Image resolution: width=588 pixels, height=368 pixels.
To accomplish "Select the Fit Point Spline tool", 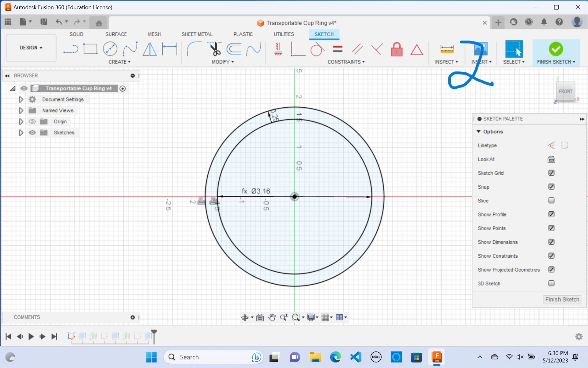I will coord(130,49).
